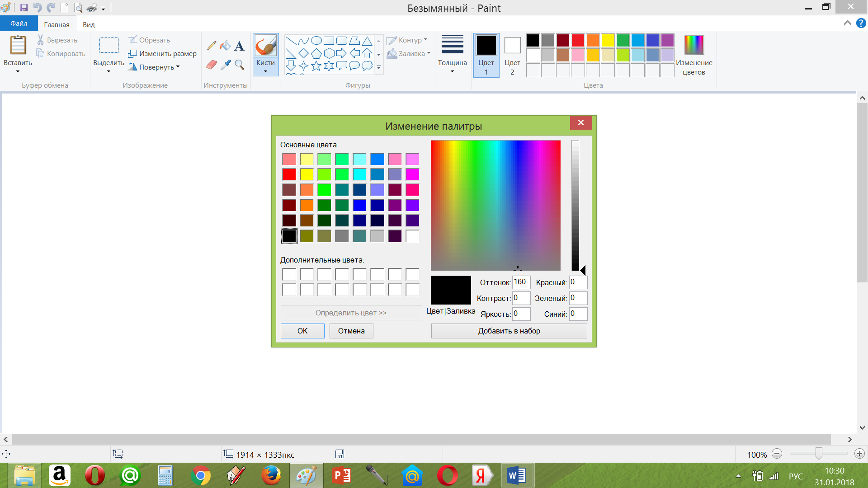Click the Select (Выделить) rectangle icon

(x=109, y=45)
